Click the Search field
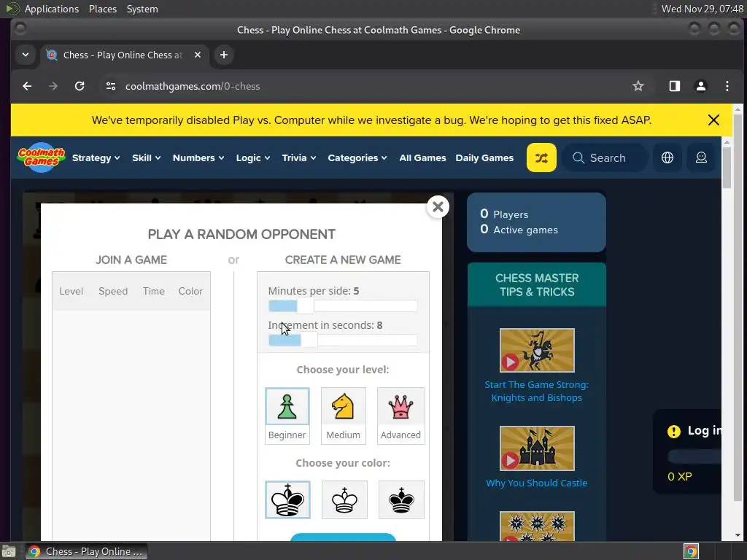The image size is (747, 560). (605, 157)
